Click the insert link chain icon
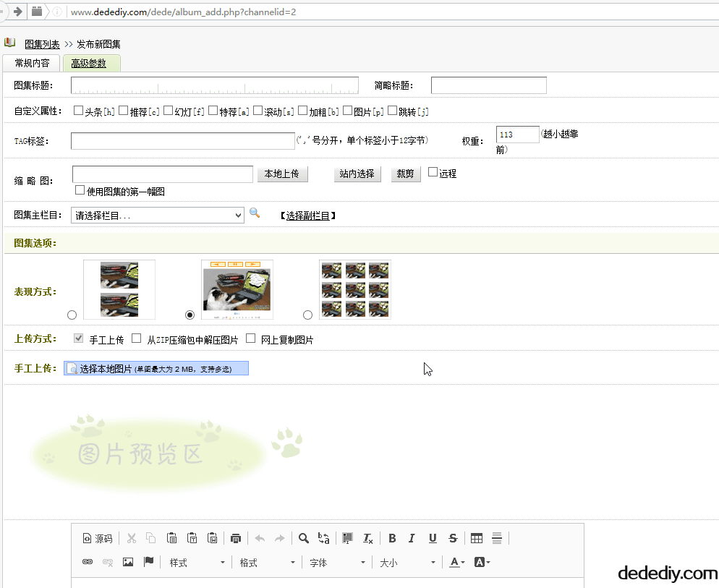719x588 pixels. coord(88,562)
